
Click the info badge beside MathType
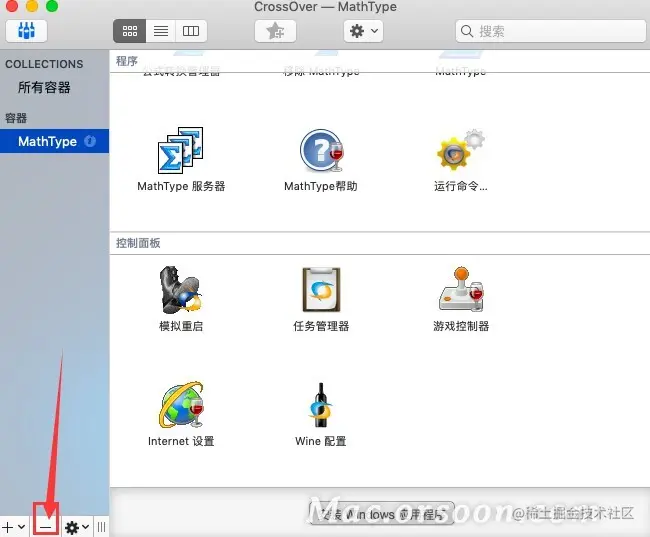(x=90, y=141)
